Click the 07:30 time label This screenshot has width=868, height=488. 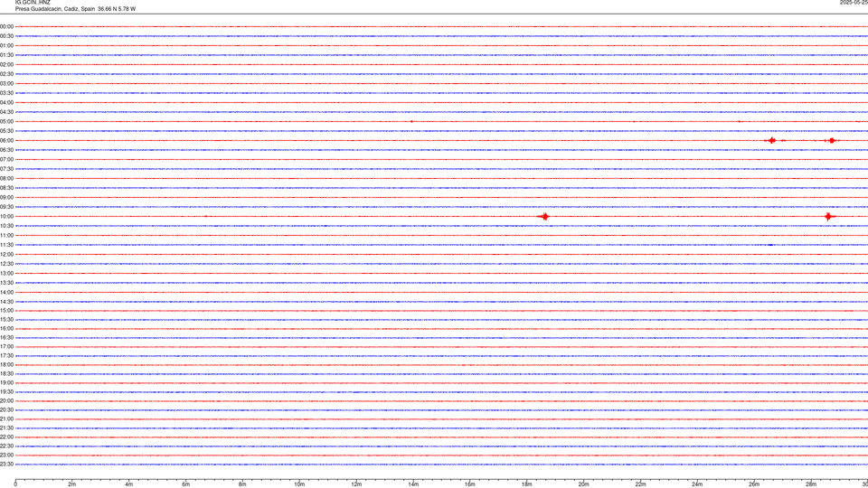coord(6,169)
